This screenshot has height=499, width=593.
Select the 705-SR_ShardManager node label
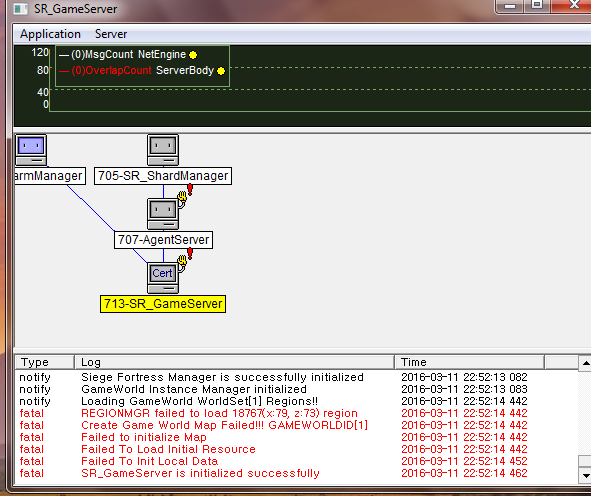(x=163, y=176)
